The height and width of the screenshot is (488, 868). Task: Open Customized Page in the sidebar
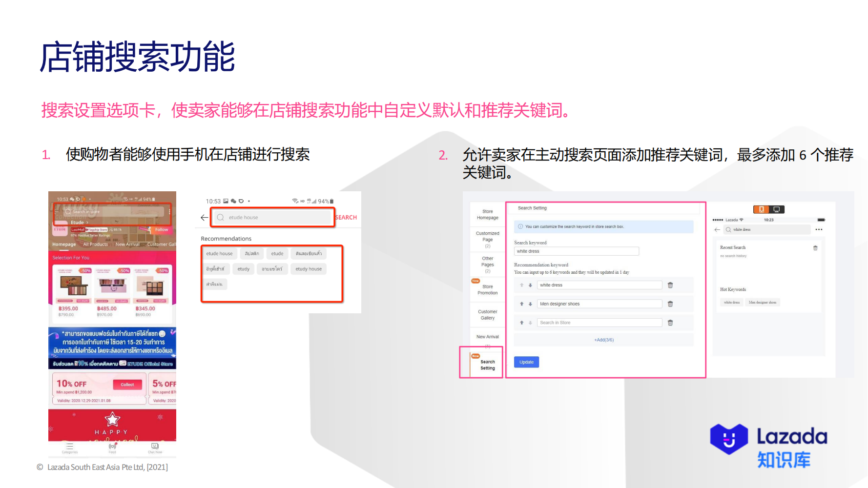click(x=488, y=239)
